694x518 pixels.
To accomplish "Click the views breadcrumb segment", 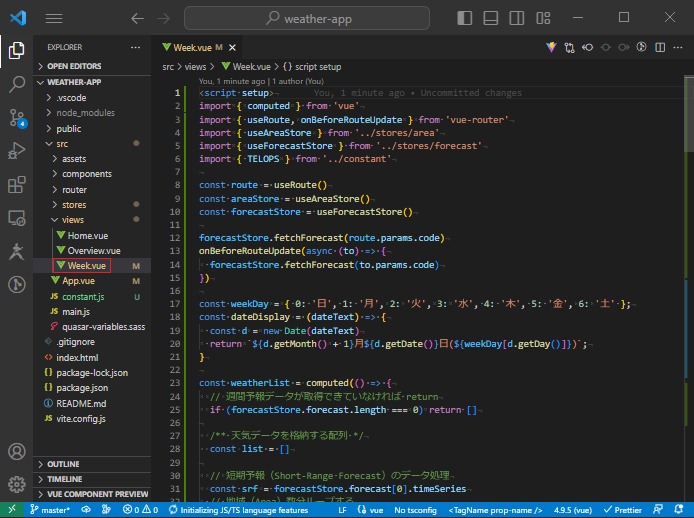I will coord(195,67).
